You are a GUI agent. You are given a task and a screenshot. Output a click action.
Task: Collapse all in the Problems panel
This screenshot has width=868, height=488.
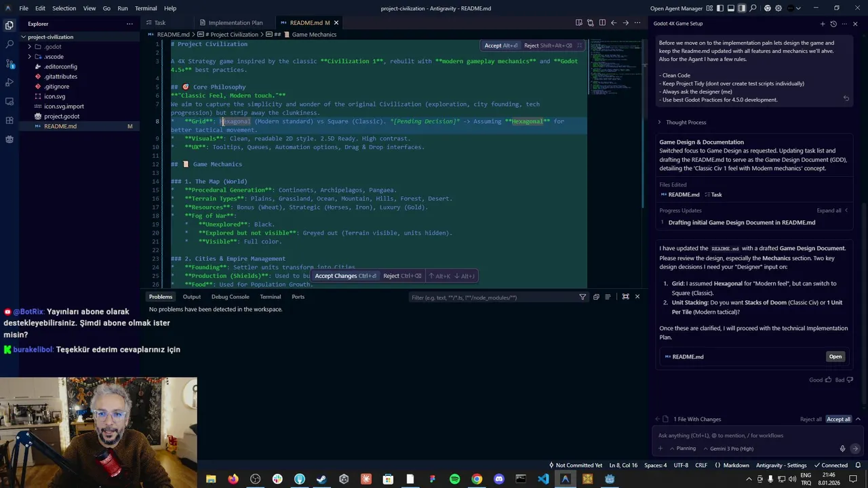(596, 297)
